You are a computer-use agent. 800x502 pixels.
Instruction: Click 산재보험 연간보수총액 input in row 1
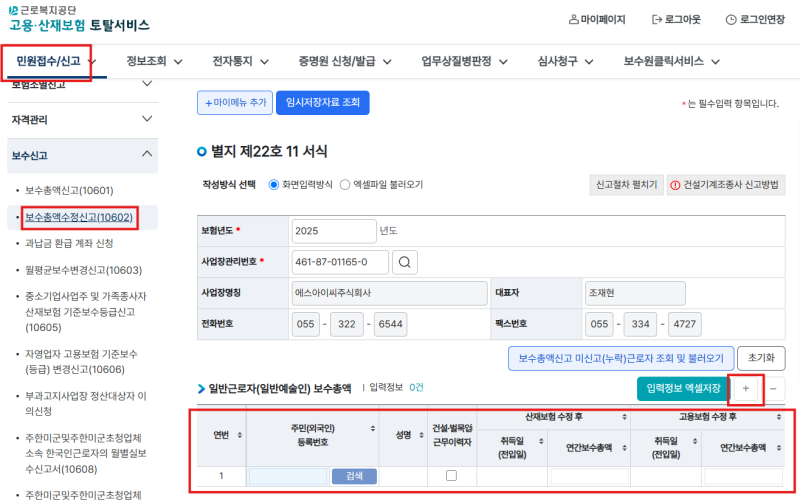pos(589,476)
